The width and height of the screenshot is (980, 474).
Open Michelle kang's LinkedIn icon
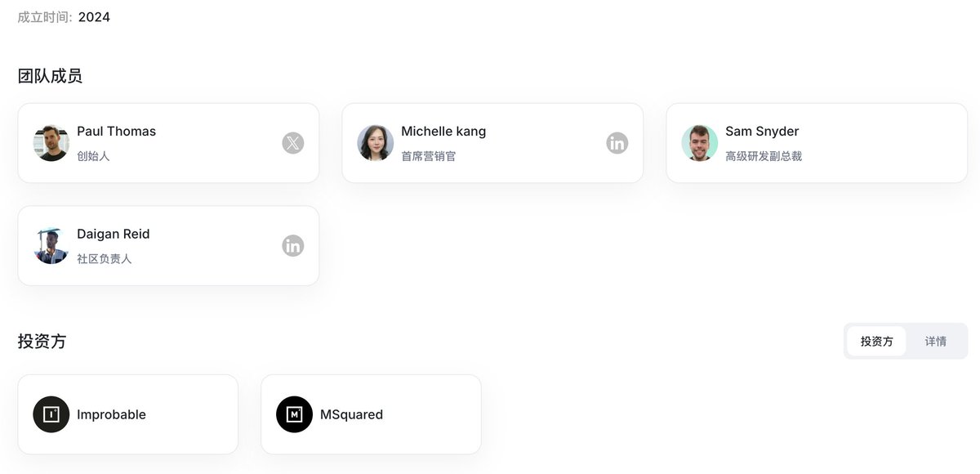[617, 143]
